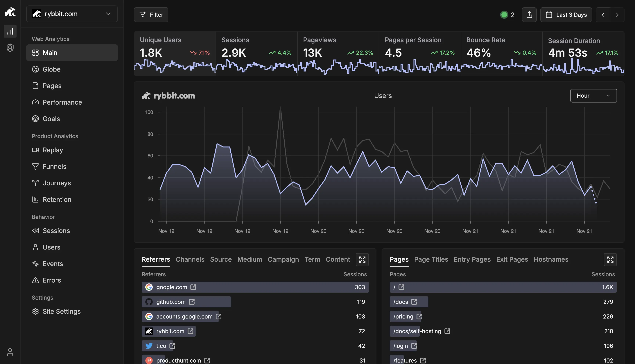This screenshot has width=635, height=364.
Task: Open Funnels in the sidebar
Action: click(x=54, y=167)
